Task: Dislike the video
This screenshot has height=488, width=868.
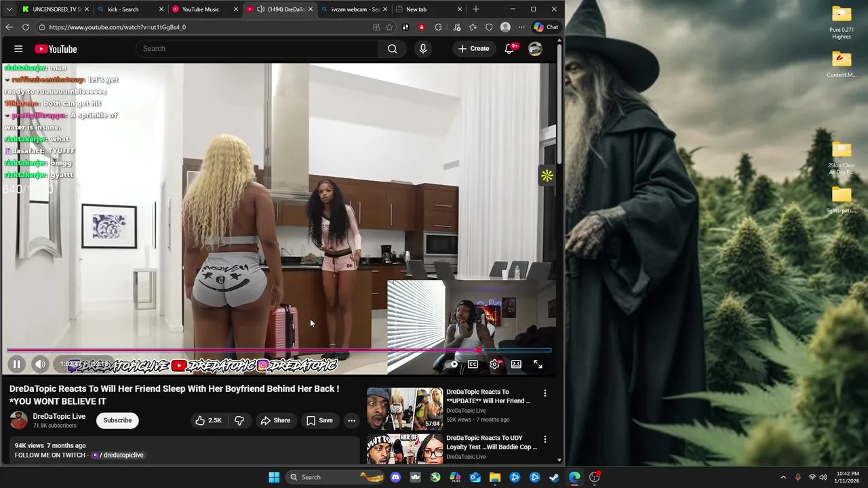Action: (x=239, y=420)
